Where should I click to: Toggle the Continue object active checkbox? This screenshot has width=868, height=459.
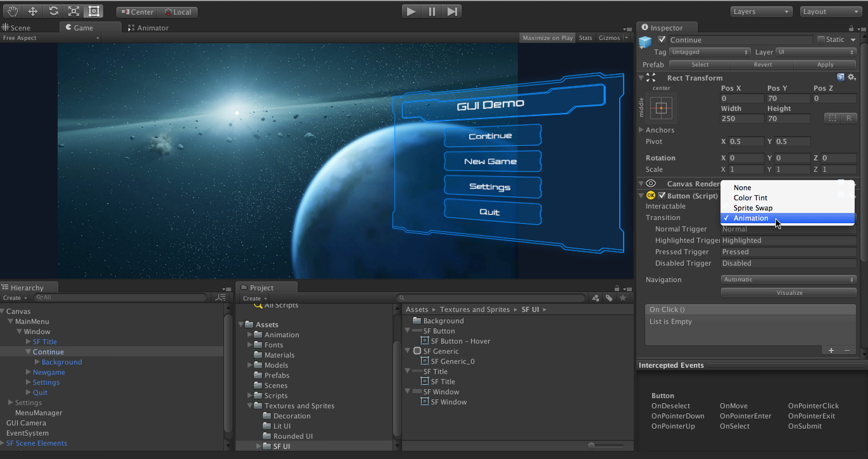tap(662, 39)
